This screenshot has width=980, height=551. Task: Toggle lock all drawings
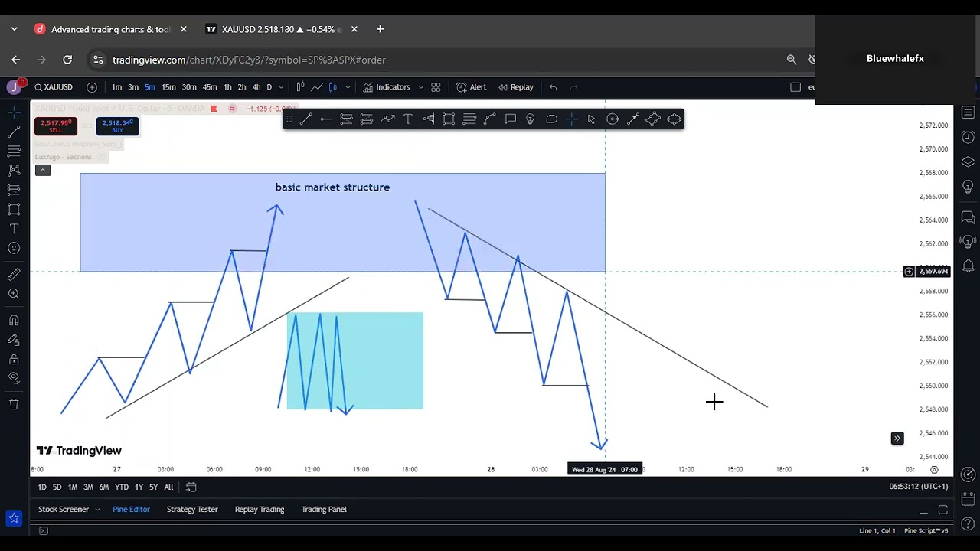14,359
